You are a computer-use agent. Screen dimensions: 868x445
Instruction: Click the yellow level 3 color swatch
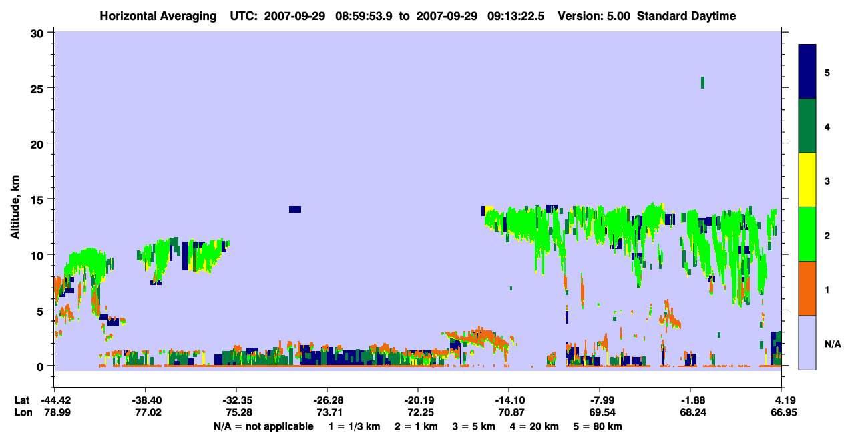[x=807, y=180]
